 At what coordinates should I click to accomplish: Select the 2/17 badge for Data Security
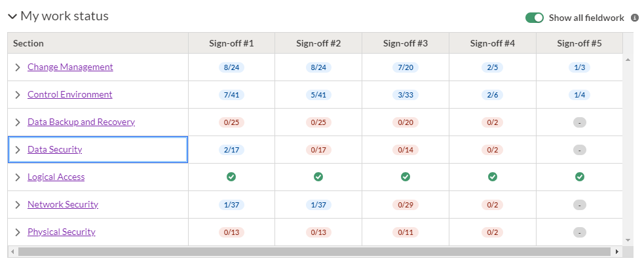click(231, 150)
